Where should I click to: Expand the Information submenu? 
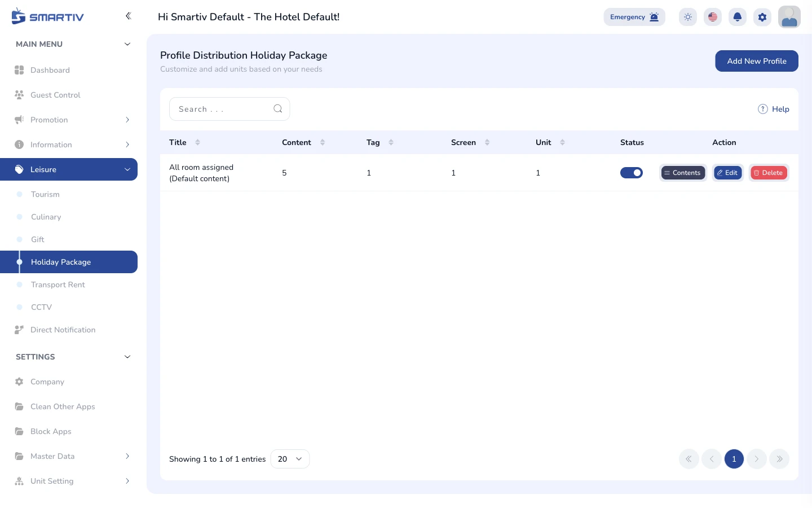tap(127, 144)
